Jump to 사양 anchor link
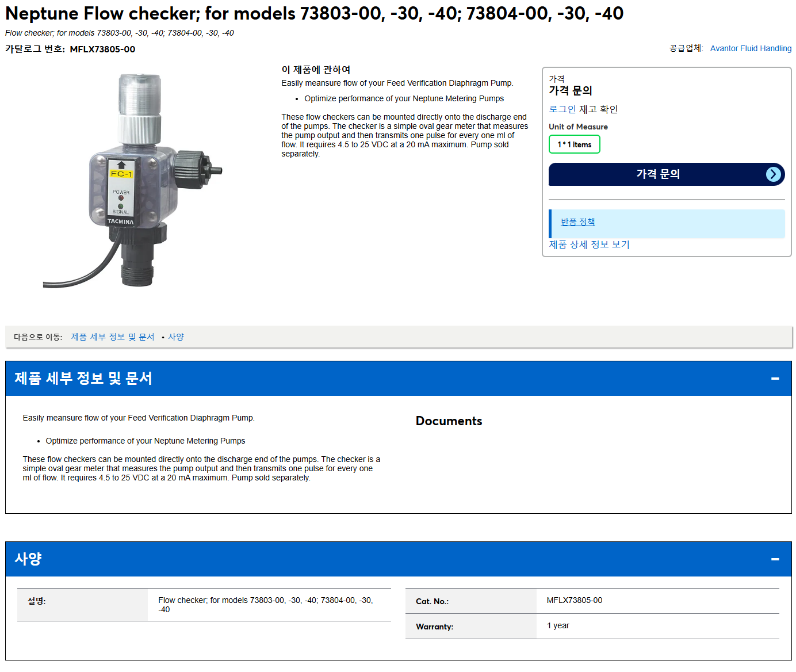 (176, 337)
